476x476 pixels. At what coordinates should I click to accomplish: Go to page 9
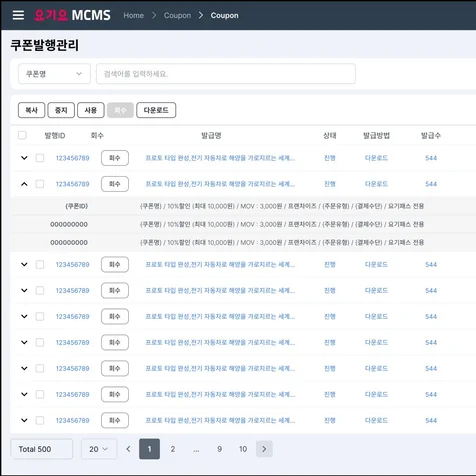(219, 449)
